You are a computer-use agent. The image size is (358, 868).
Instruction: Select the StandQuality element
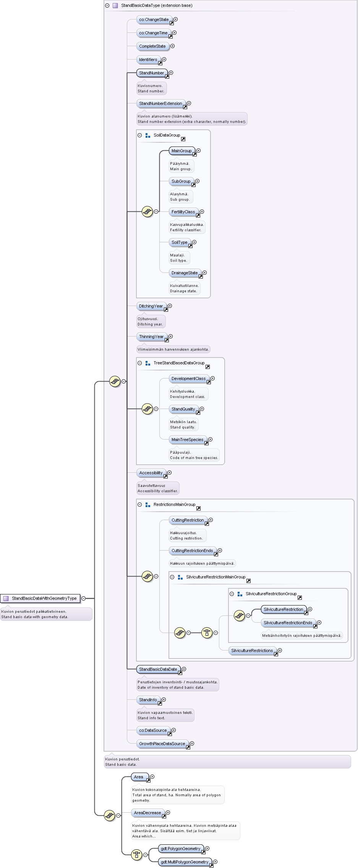point(184,409)
